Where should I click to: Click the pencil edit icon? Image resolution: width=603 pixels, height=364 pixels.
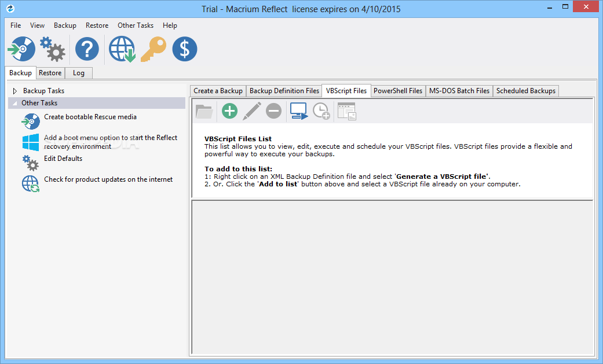[252, 111]
